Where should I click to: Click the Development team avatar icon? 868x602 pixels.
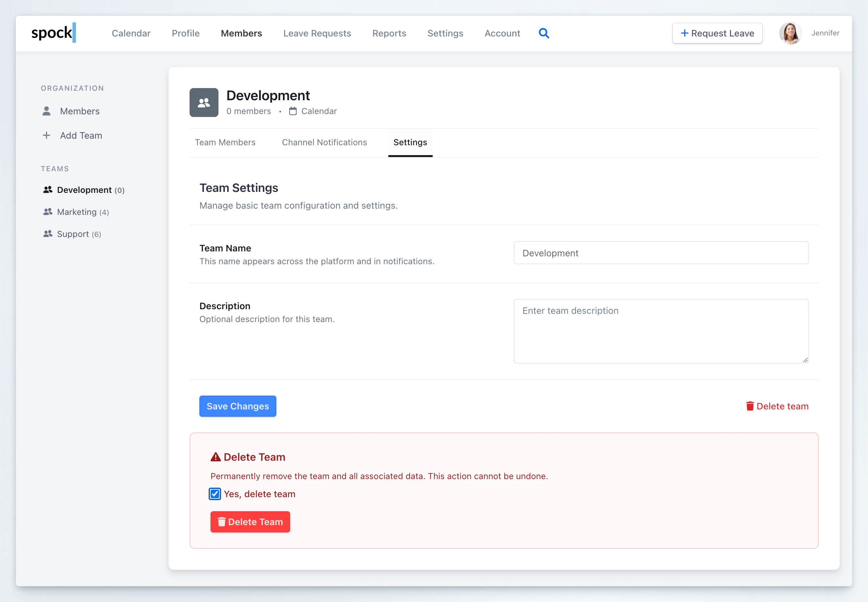click(204, 102)
